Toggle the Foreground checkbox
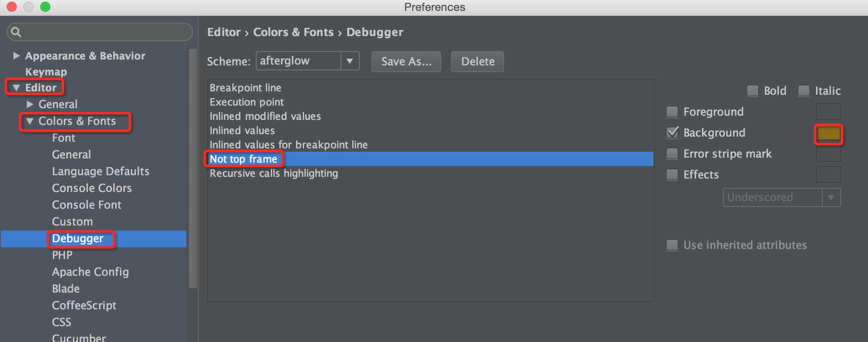868x342 pixels. coord(672,111)
